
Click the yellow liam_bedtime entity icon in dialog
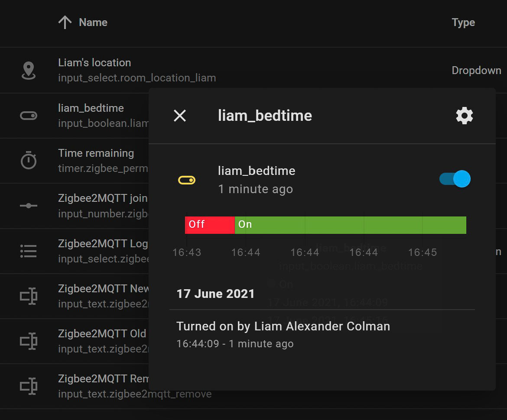187,180
